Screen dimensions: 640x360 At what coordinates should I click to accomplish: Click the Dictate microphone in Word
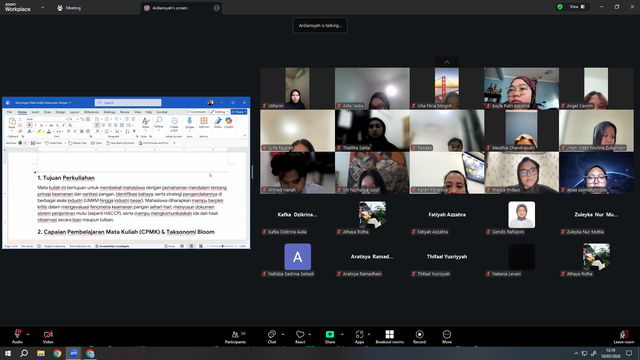point(189,123)
